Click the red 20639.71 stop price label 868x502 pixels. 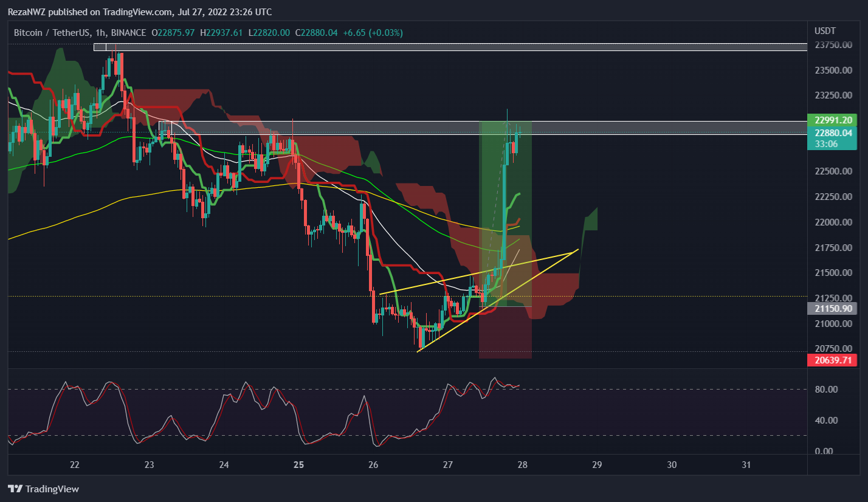(x=832, y=360)
